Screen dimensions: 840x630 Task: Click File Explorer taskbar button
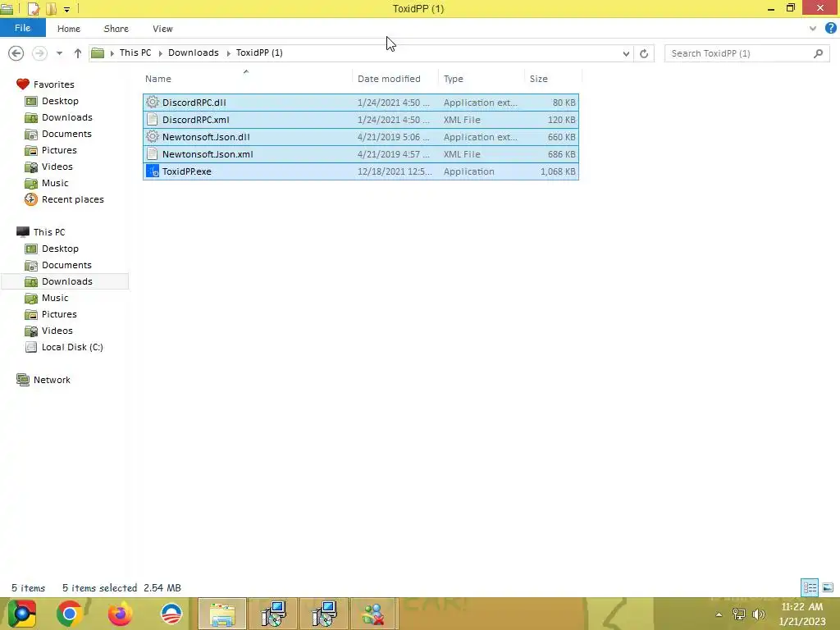pyautogui.click(x=222, y=614)
